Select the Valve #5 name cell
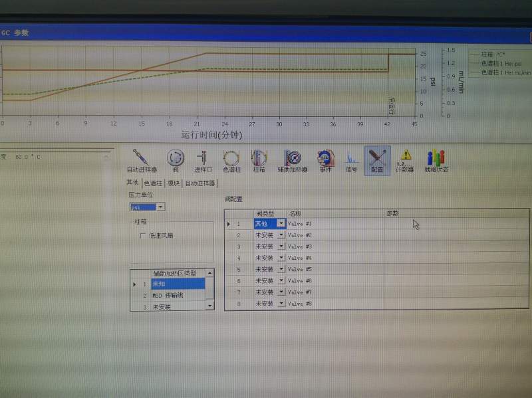 pos(335,269)
